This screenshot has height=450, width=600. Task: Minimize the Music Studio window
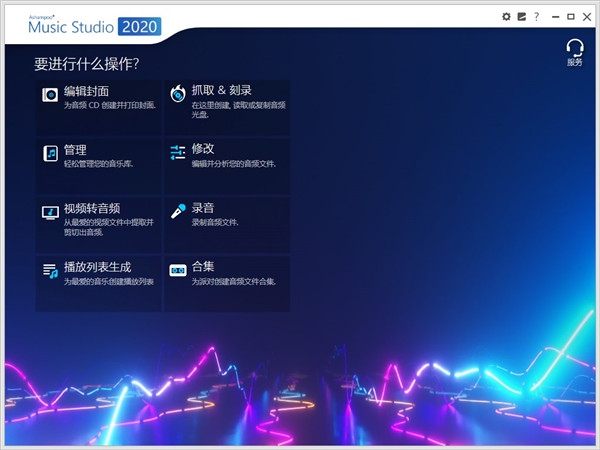[556, 17]
